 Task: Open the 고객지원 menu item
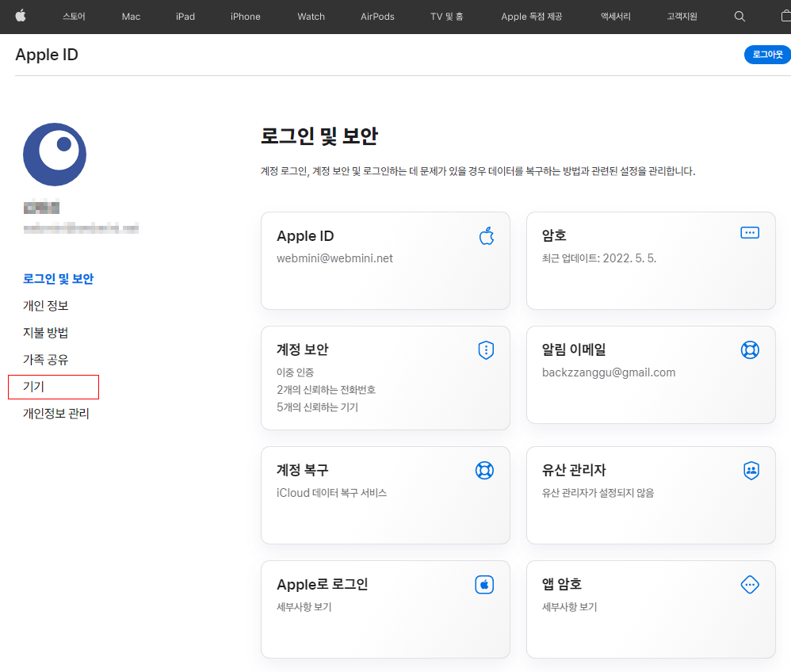click(x=682, y=17)
